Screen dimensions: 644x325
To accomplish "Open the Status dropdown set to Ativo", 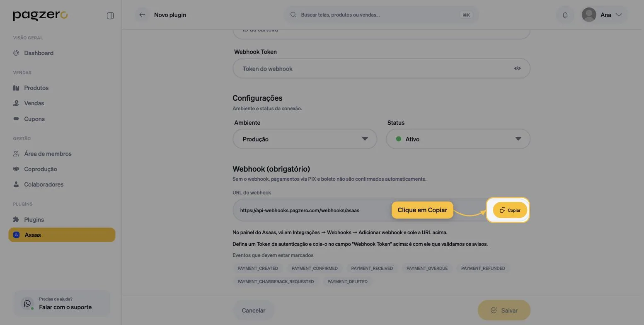I will (x=458, y=139).
